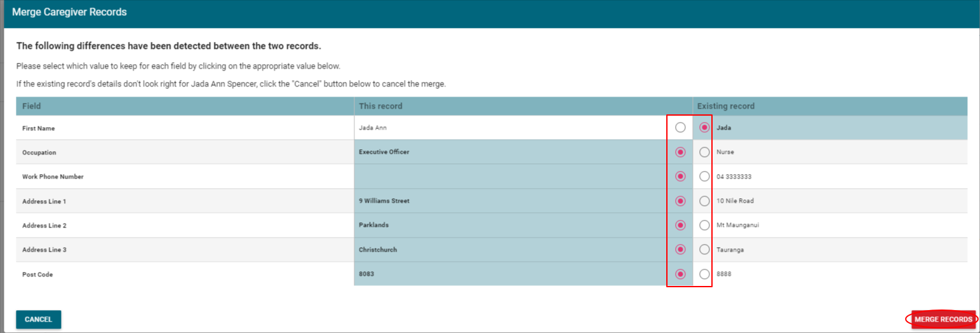Image resolution: width=980 pixels, height=333 pixels.
Task: Cancel the caregiver merge
Action: (x=38, y=320)
